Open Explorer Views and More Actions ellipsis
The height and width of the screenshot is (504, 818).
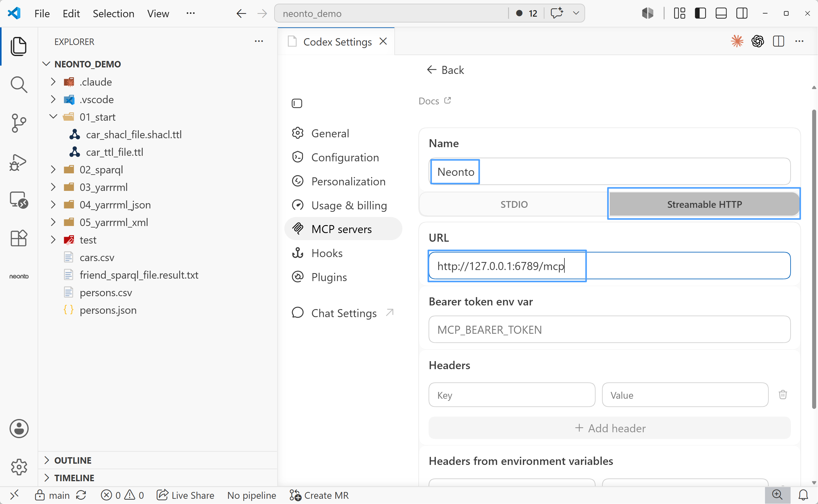[x=259, y=41]
